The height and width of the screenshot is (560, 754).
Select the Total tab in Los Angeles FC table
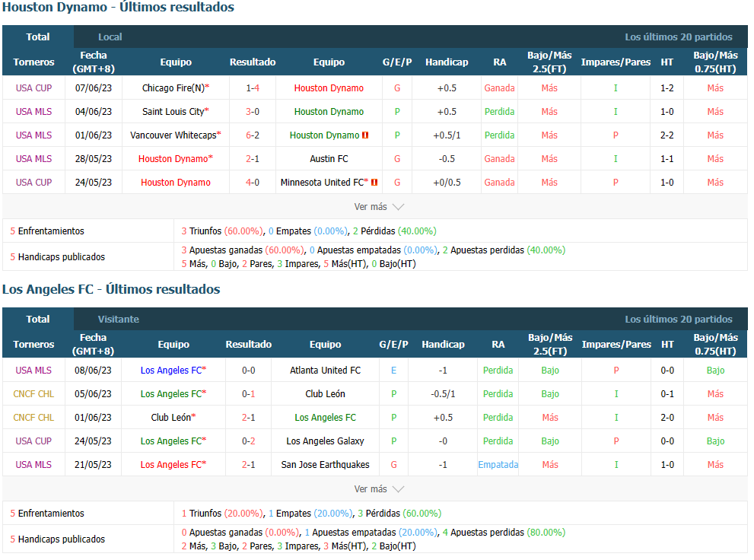click(x=38, y=319)
